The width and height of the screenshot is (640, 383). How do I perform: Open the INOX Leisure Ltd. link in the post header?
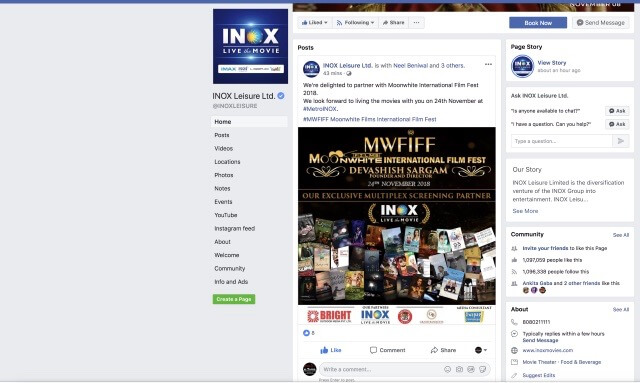(x=347, y=65)
